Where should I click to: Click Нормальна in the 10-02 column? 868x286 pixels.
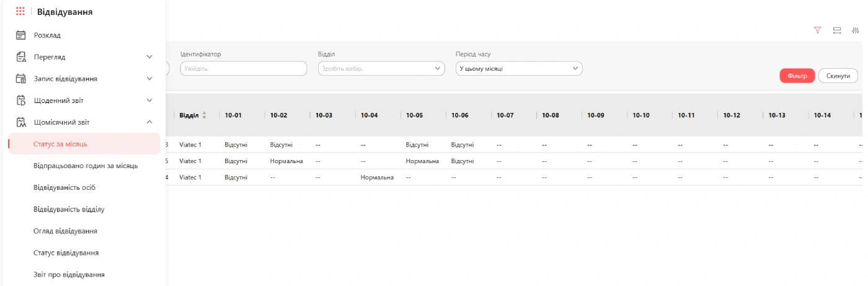click(286, 161)
